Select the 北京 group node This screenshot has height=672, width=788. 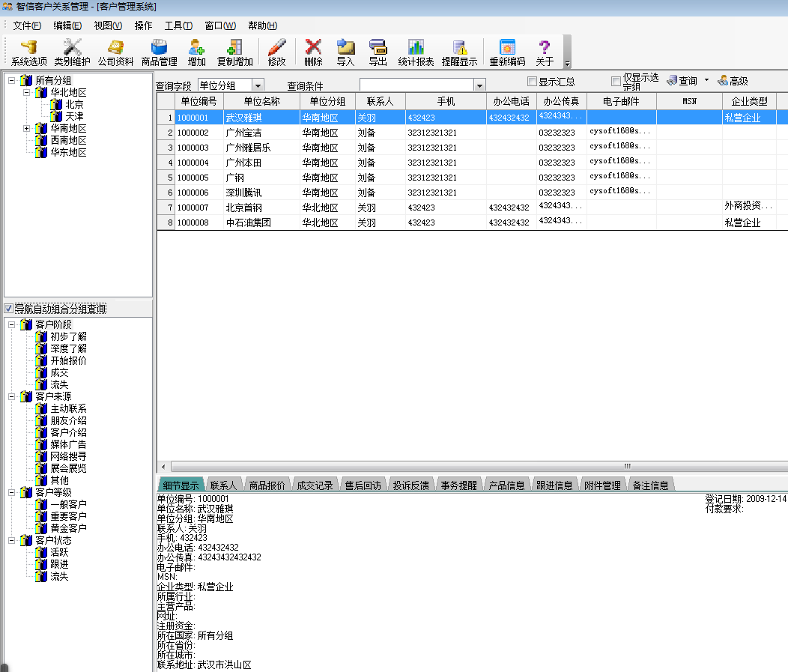point(74,105)
